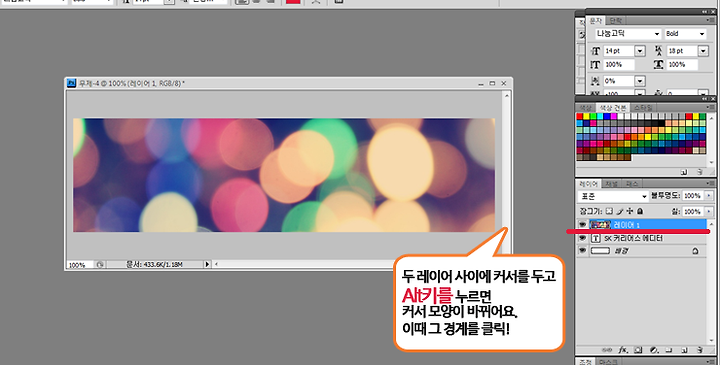The image size is (720, 365).
Task: Toggle visibility of the 배경 layer
Action: point(582,250)
